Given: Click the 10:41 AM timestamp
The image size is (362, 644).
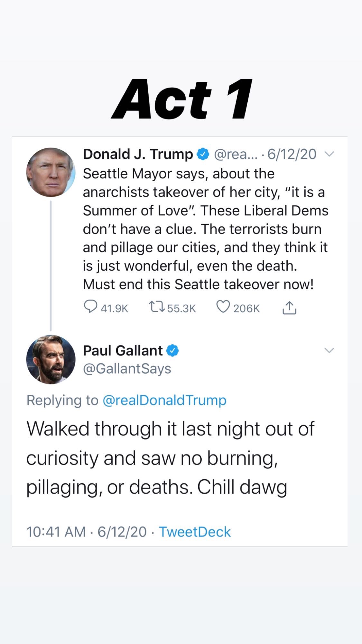Looking at the screenshot, I should tap(56, 532).
